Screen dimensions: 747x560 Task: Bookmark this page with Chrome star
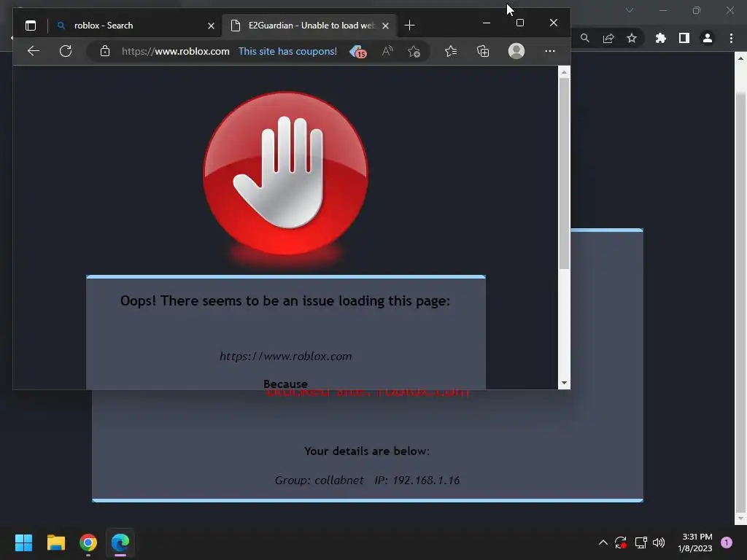click(632, 38)
